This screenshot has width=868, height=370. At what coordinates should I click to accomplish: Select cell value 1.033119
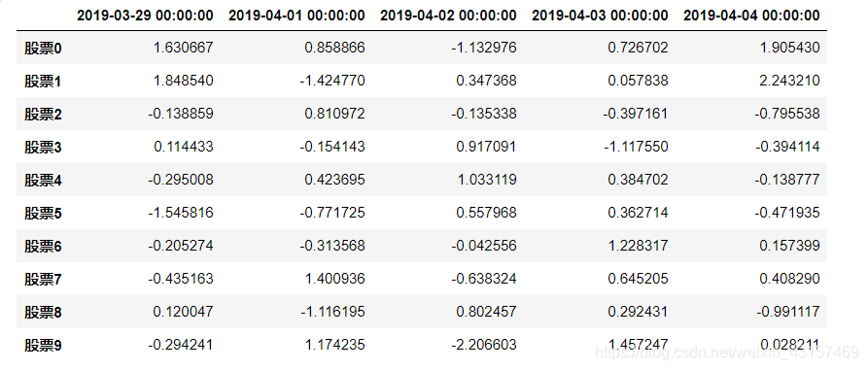pos(487,180)
